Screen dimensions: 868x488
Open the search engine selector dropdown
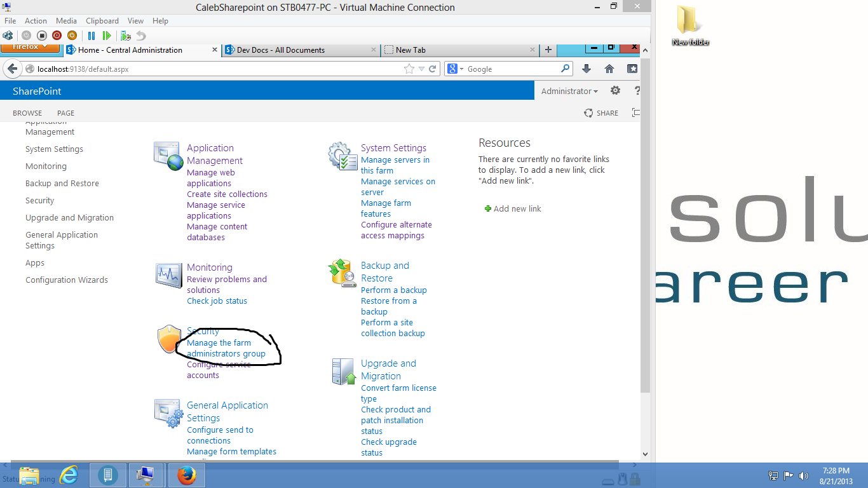coord(456,69)
